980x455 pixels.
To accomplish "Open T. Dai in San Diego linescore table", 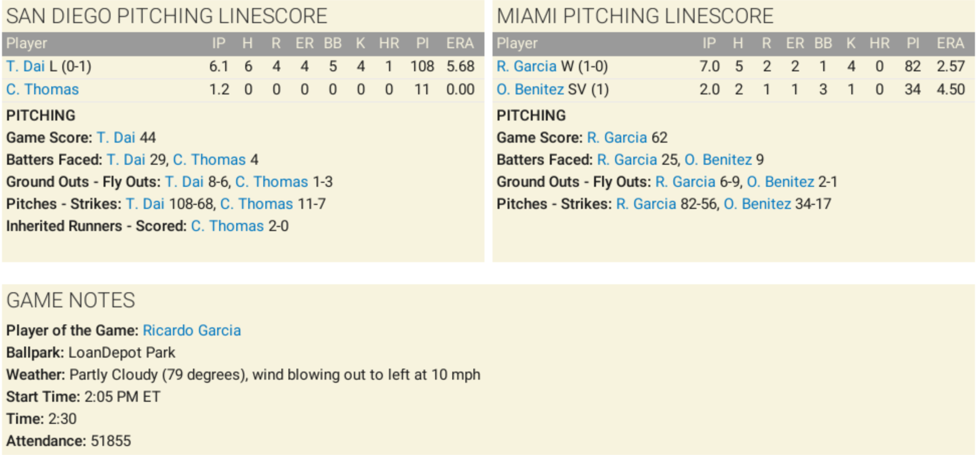I will pos(25,66).
